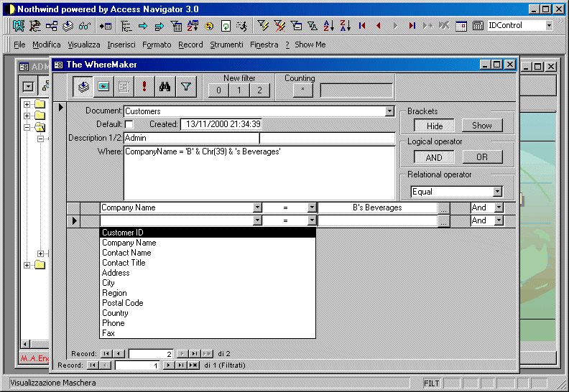The height and width of the screenshot is (392, 569).
Task: Open the IDControl combo box in toolbar
Action: coord(549,26)
